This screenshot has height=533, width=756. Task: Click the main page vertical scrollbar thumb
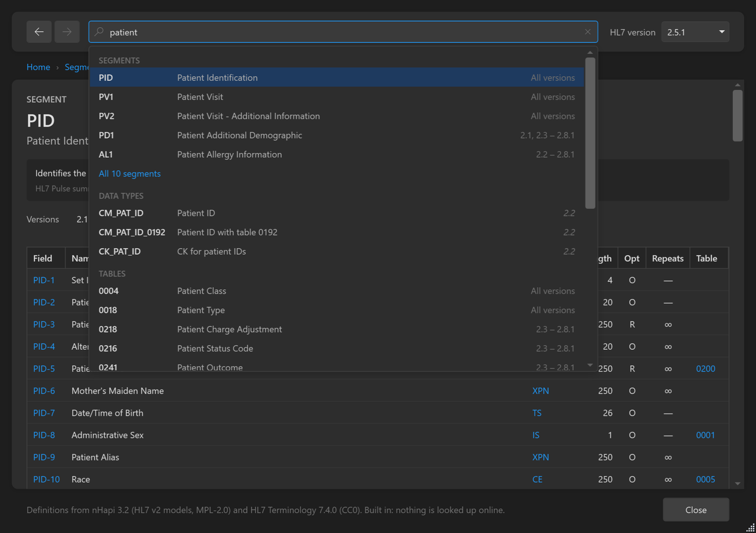(738, 115)
